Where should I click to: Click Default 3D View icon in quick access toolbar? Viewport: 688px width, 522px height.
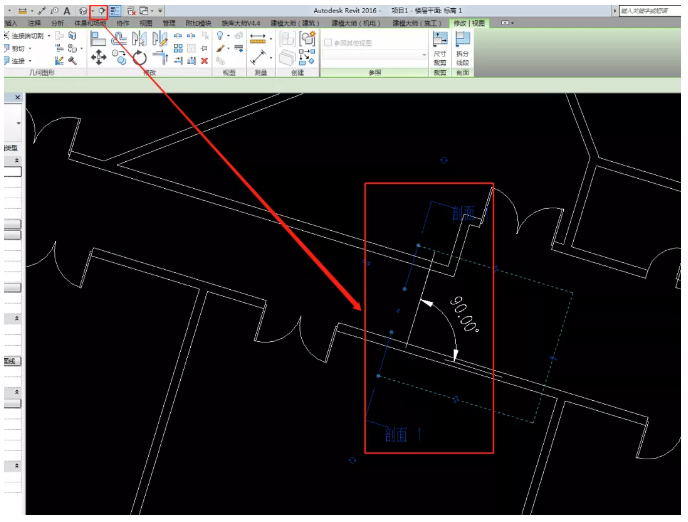[83, 11]
